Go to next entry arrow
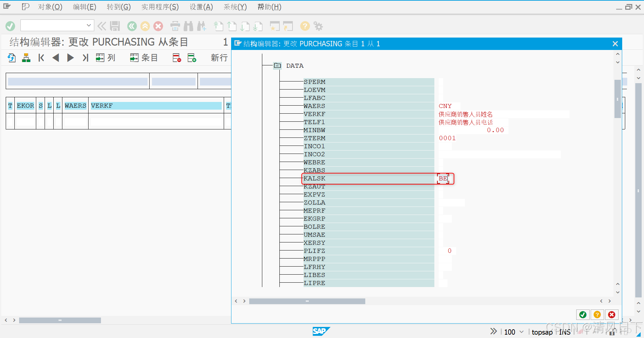The image size is (644, 338). [x=70, y=58]
